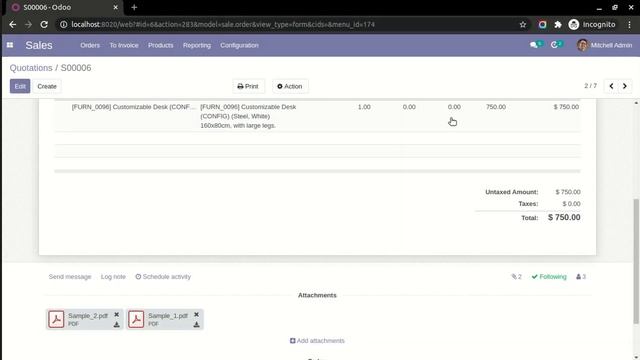Click Add attachments link

point(317,340)
